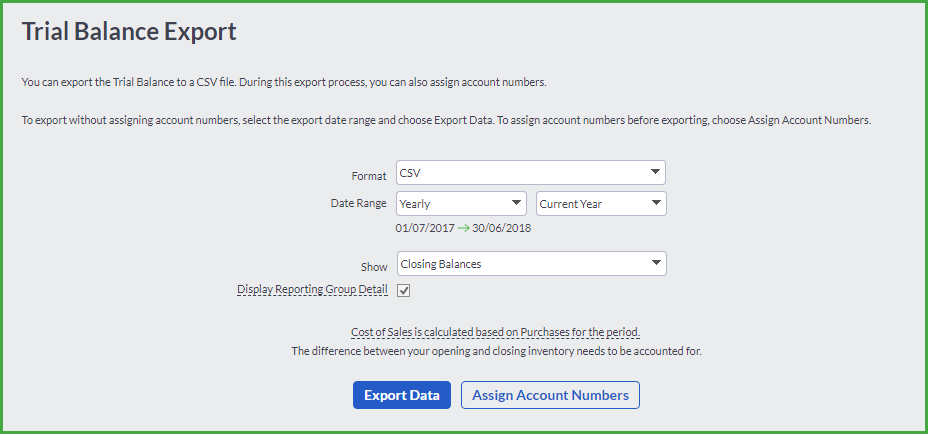Click the Format field label
This screenshot has width=928, height=434.
click(x=369, y=176)
